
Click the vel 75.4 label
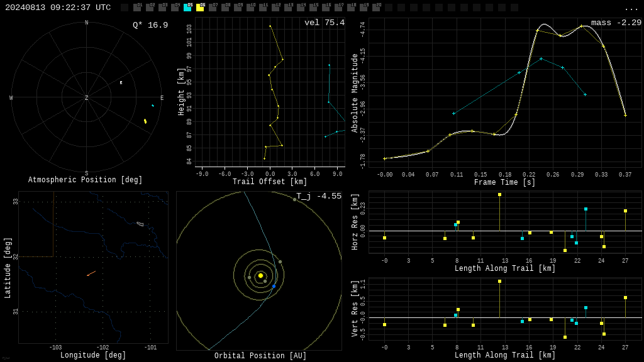pyautogui.click(x=325, y=23)
